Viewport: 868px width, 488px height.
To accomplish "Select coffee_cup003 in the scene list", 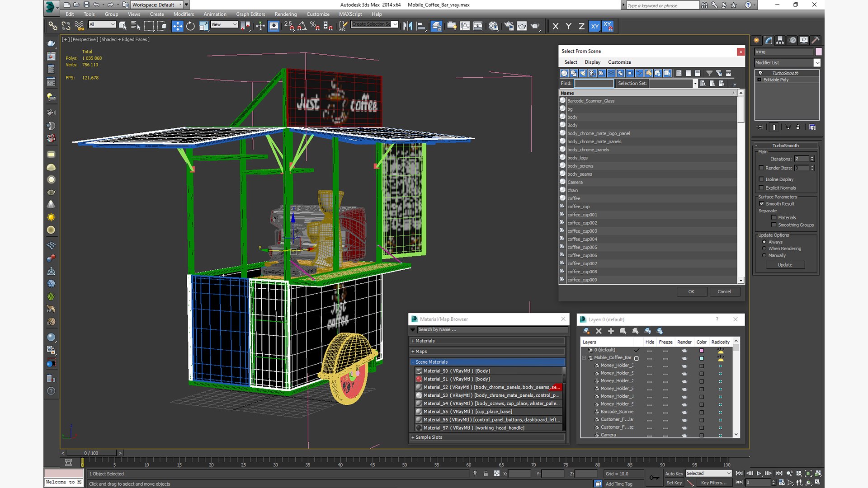I will tap(647, 231).
